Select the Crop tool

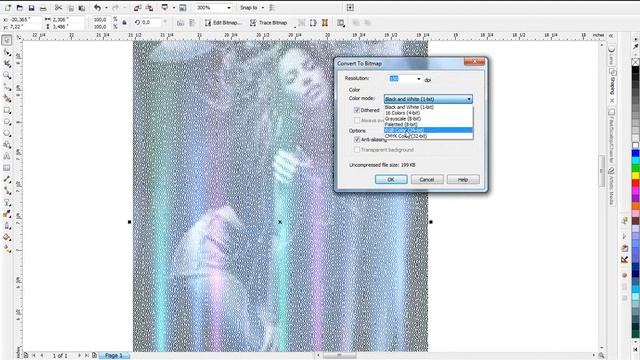coord(7,64)
